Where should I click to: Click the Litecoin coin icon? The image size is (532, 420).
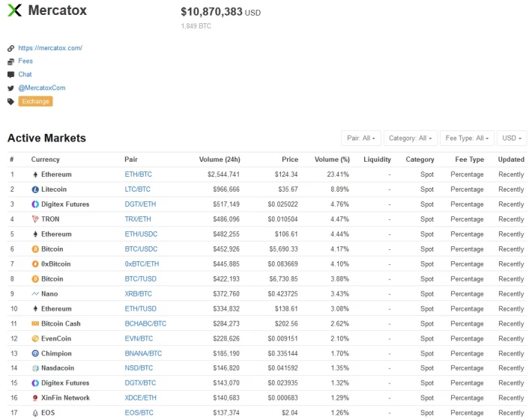[35, 189]
